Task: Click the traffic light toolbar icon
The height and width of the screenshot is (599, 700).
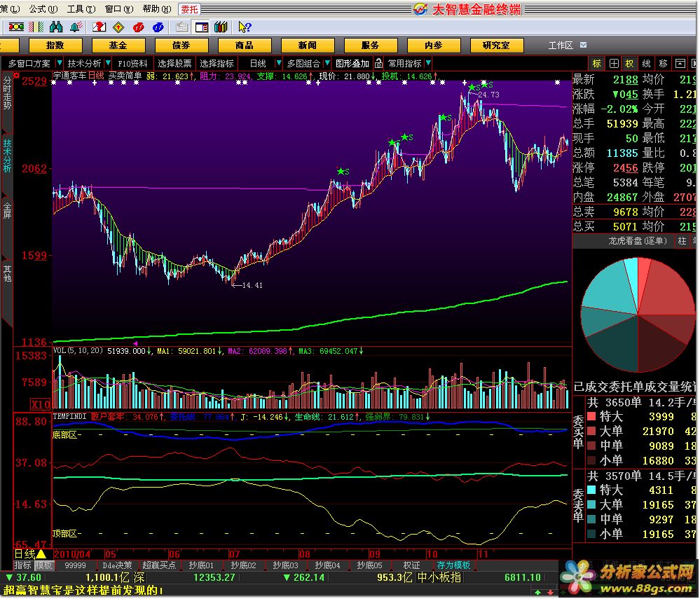Action: pyautogui.click(x=16, y=27)
